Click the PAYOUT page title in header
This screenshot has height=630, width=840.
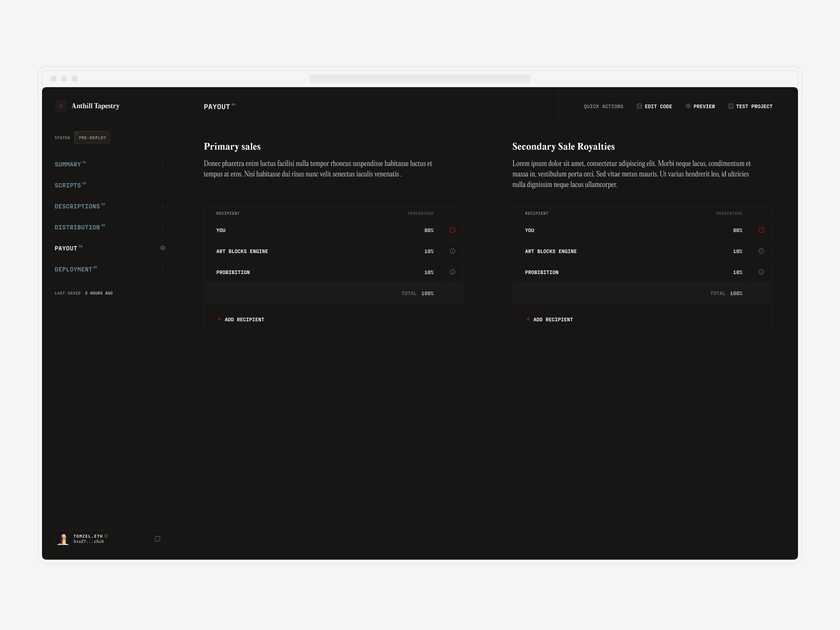[x=217, y=107]
